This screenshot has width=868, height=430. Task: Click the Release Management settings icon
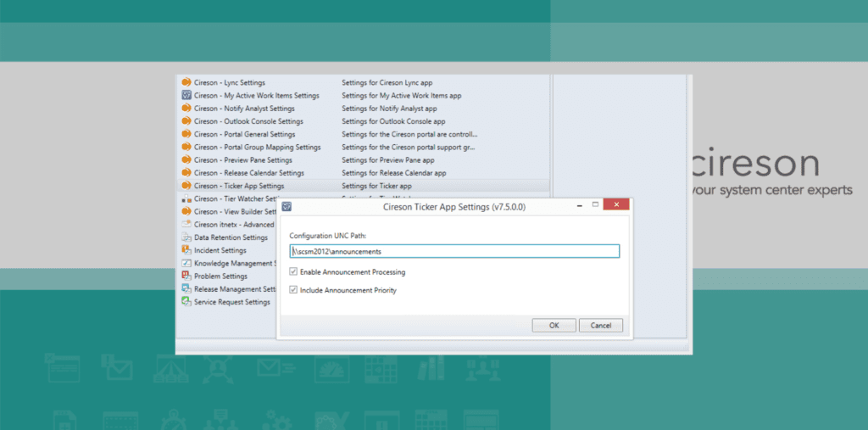pos(186,288)
